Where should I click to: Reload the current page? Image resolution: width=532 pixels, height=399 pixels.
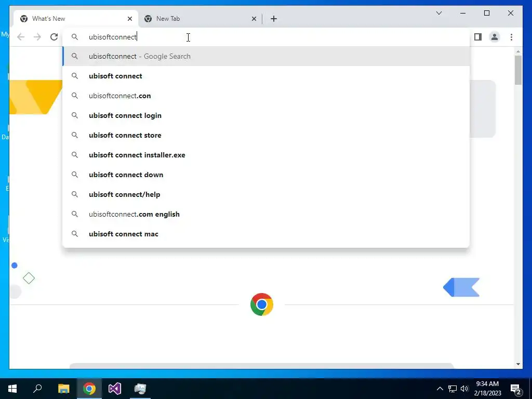[54, 37]
